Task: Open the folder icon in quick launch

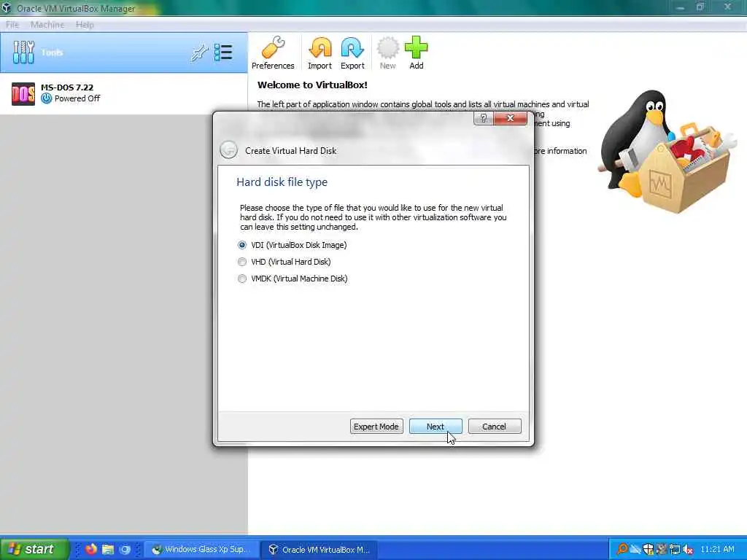Action: (108, 549)
